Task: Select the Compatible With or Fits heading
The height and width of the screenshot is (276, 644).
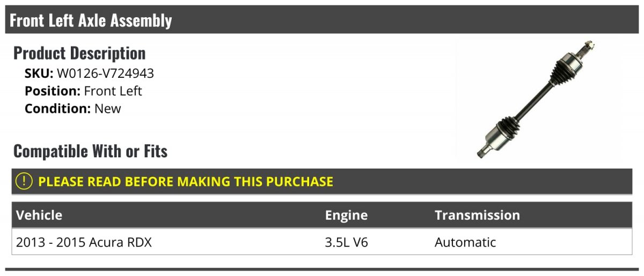Action: pyautogui.click(x=90, y=151)
